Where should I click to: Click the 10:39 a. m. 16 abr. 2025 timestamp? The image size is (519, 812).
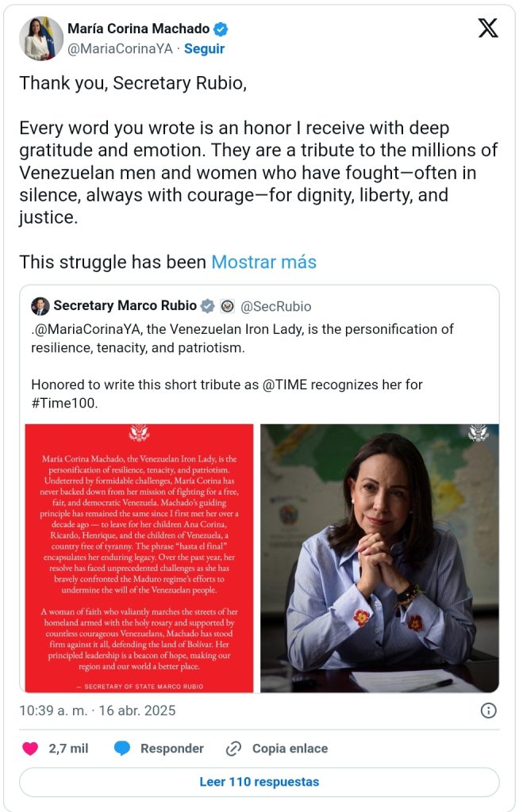coord(98,710)
